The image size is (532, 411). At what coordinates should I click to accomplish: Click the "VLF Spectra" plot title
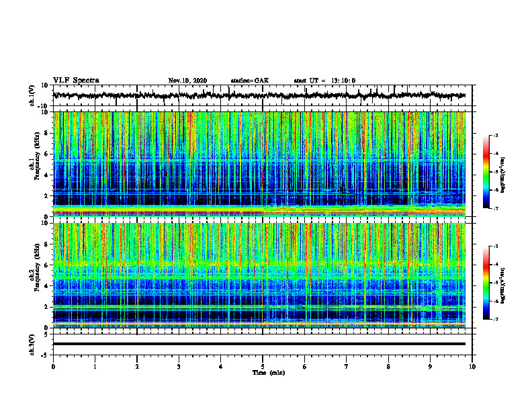pyautogui.click(x=76, y=81)
